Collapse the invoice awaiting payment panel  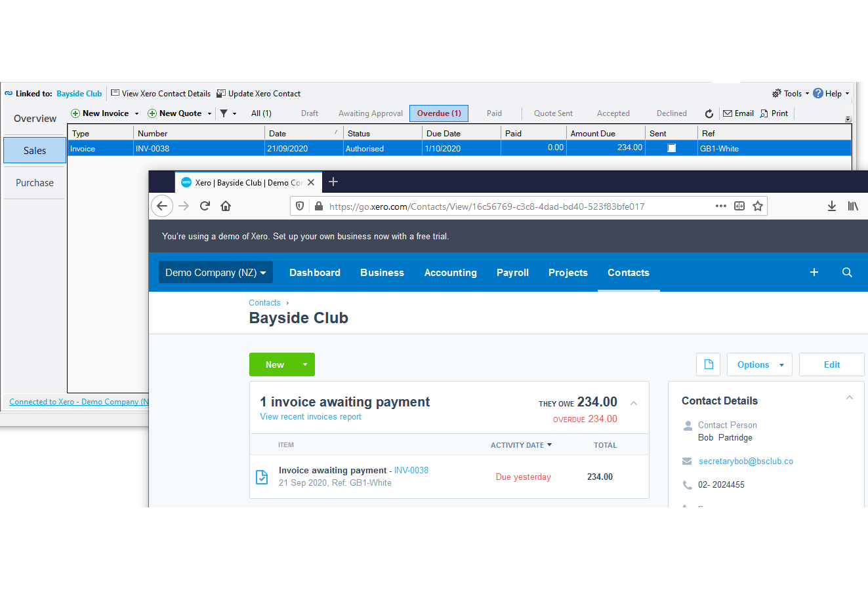click(634, 403)
